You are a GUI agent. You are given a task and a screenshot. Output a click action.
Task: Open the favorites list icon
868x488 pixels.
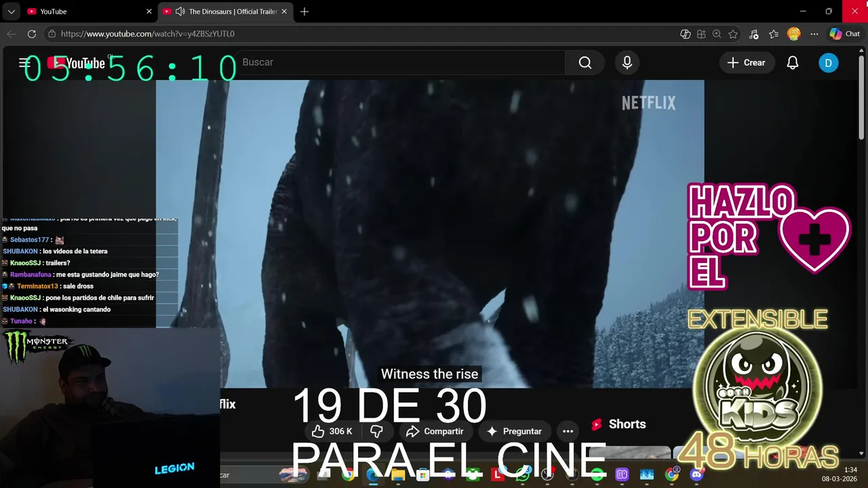click(x=774, y=34)
